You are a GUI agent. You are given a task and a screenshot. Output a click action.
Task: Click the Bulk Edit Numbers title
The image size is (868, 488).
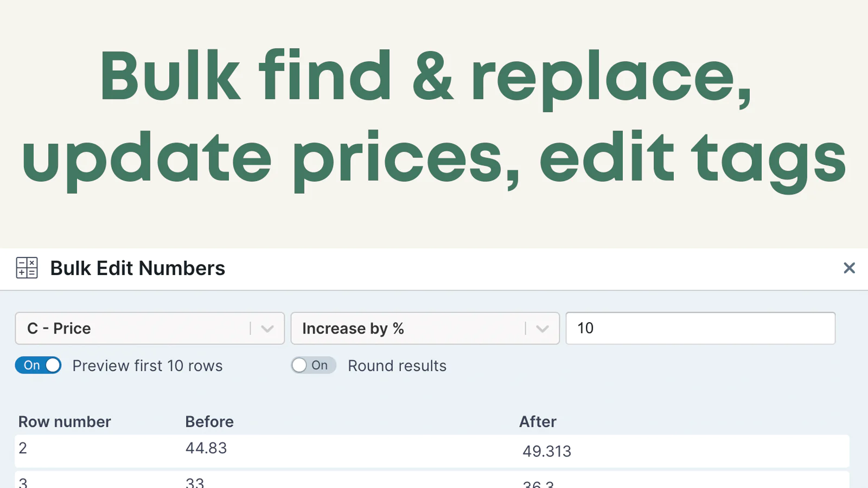[x=138, y=268]
